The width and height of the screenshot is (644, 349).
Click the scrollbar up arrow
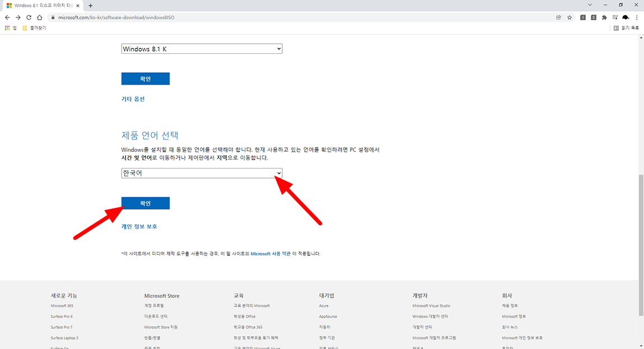[x=641, y=38]
